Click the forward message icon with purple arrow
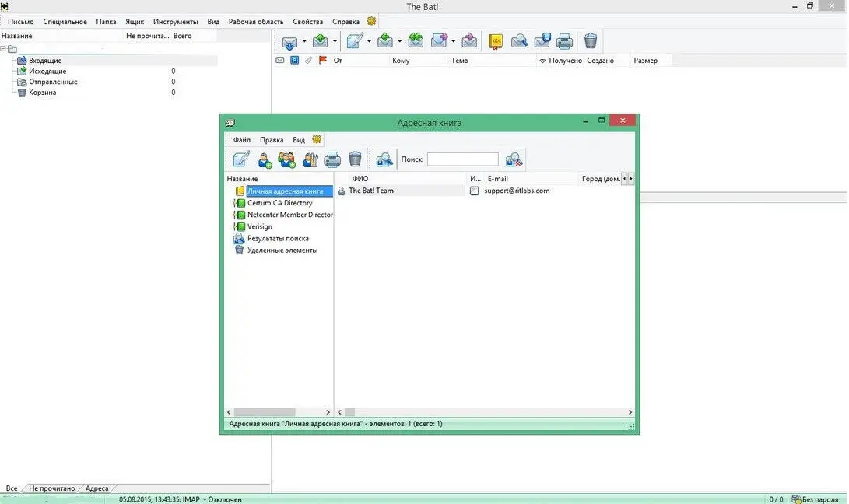 click(x=439, y=40)
